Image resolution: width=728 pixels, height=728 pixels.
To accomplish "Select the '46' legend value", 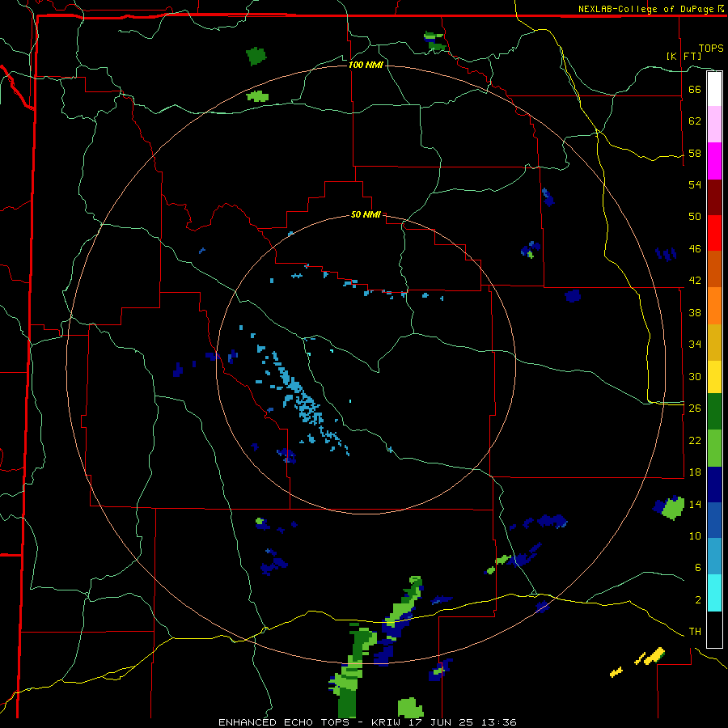I will coord(695,249).
